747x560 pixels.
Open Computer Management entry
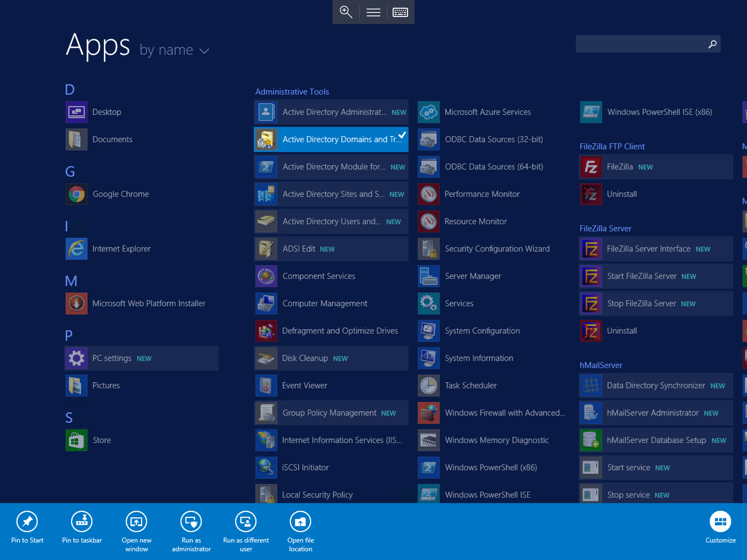[x=331, y=303]
